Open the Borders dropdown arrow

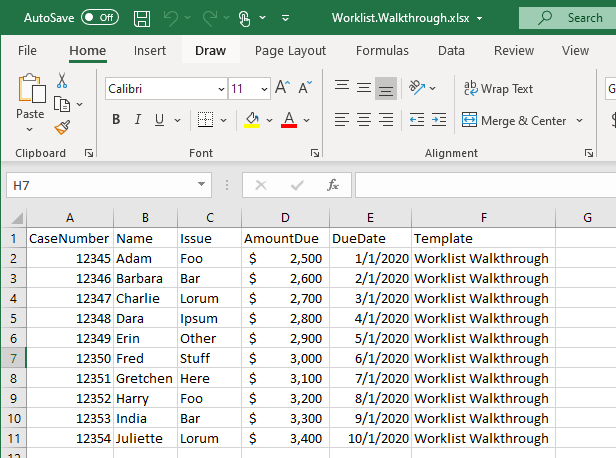(224, 120)
